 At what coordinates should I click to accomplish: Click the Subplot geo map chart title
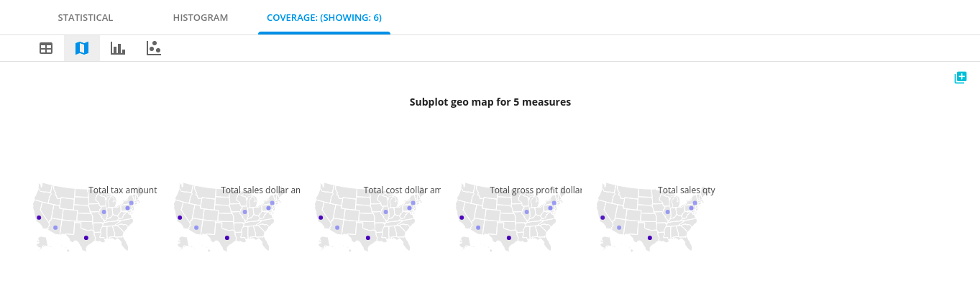(490, 102)
